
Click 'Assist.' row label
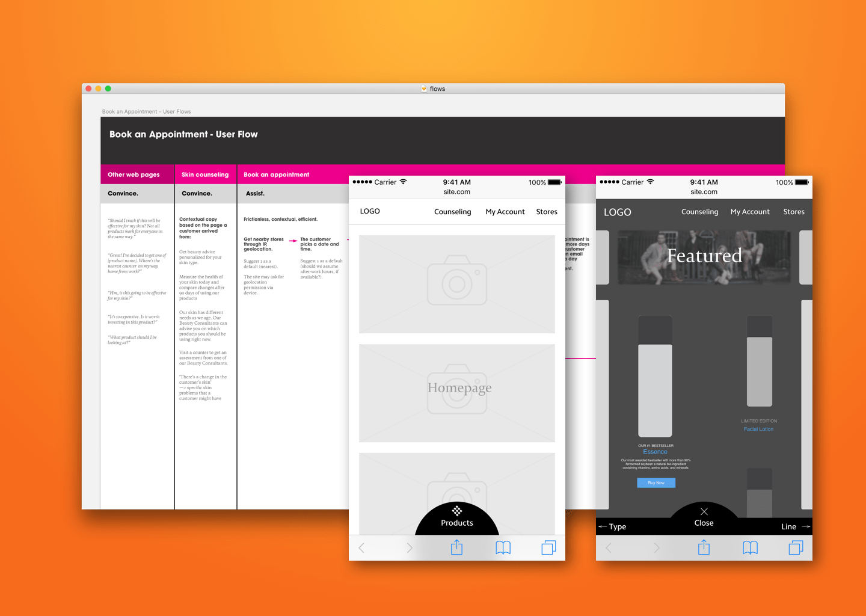[x=255, y=194]
